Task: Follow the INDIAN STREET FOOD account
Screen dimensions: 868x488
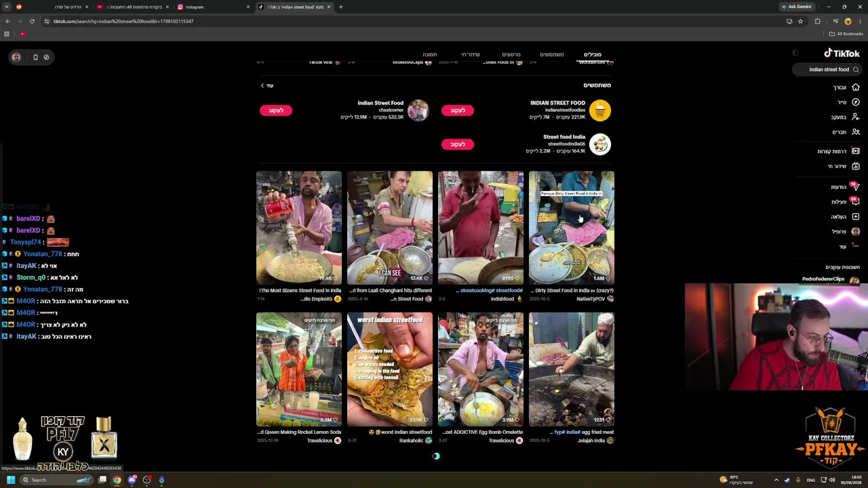Action: point(458,110)
